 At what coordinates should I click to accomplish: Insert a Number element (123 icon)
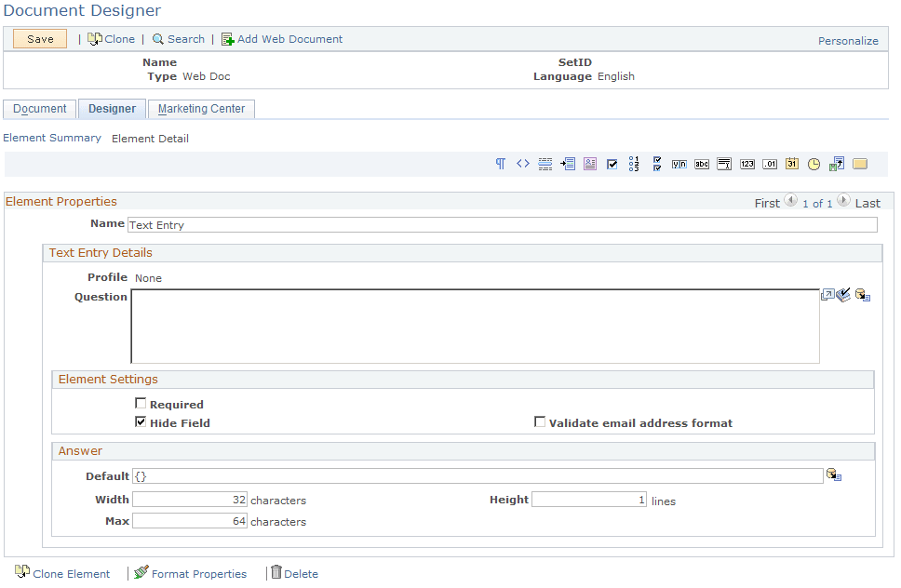(747, 163)
